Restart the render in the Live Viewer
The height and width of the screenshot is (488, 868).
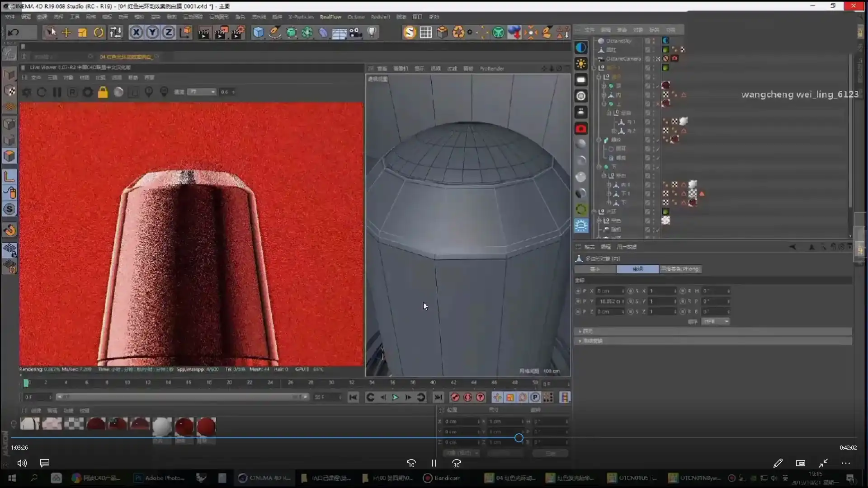42,92
